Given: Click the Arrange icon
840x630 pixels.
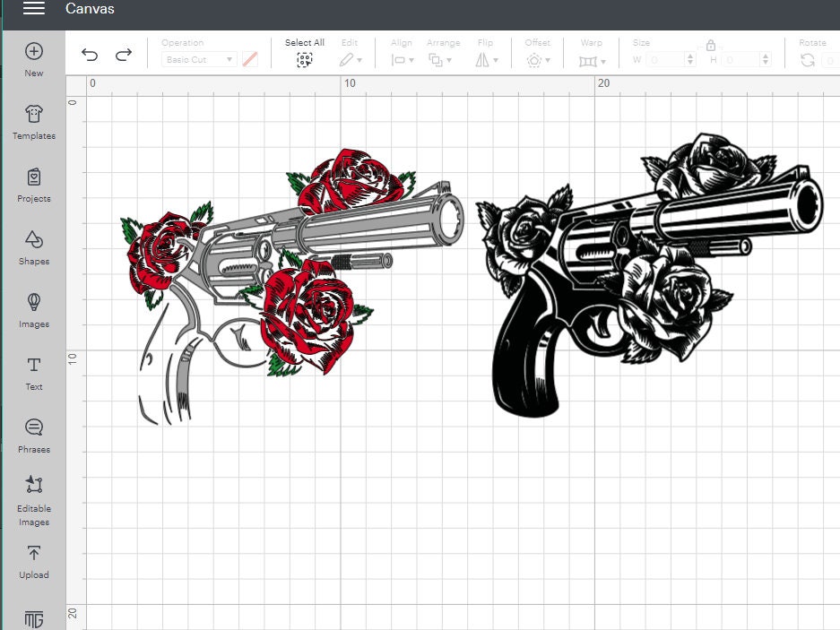Looking at the screenshot, I should (436, 60).
